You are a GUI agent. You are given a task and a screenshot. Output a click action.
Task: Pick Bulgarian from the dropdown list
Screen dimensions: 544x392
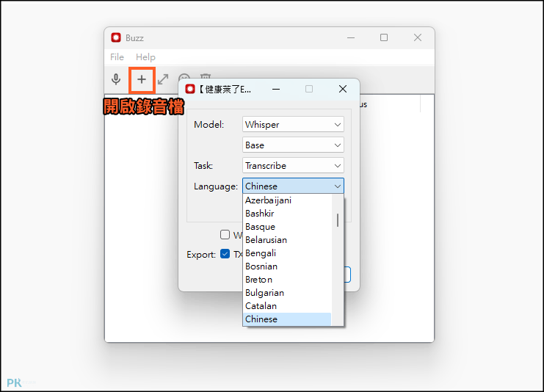[287, 292]
